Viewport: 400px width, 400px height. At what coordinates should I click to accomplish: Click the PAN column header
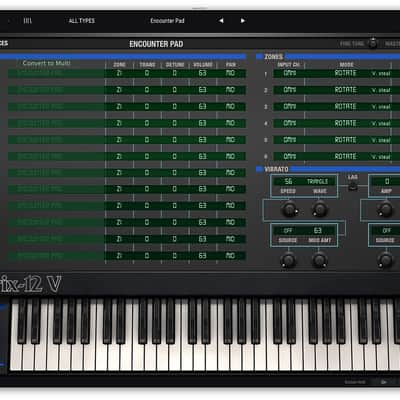[x=231, y=65]
